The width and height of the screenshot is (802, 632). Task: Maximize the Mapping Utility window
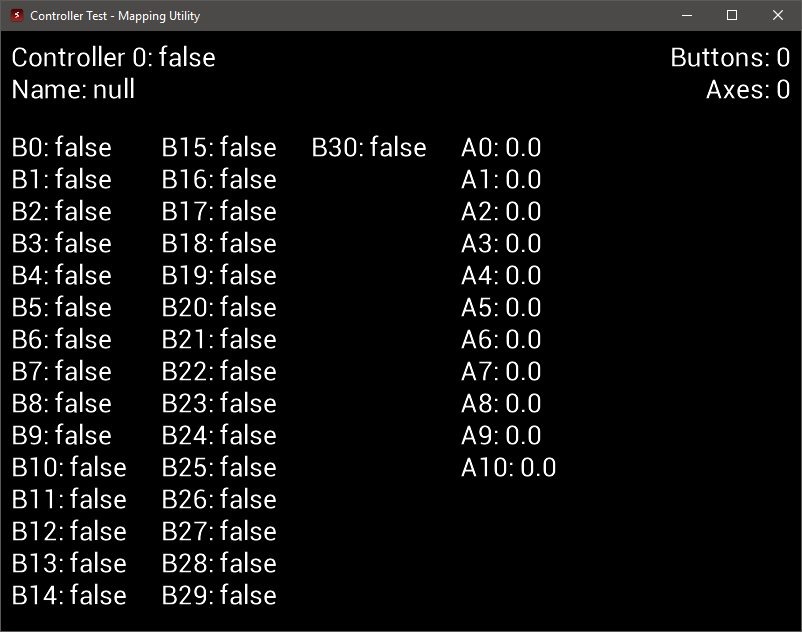tap(732, 15)
